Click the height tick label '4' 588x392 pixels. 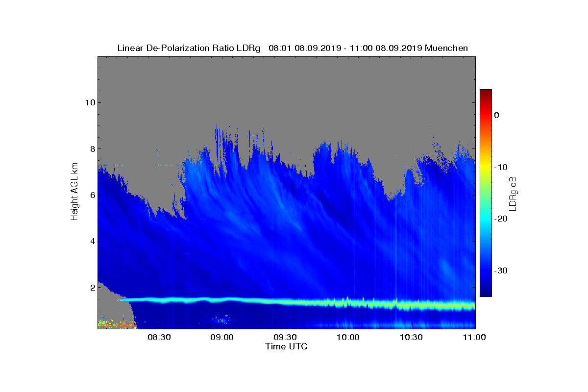(x=92, y=241)
